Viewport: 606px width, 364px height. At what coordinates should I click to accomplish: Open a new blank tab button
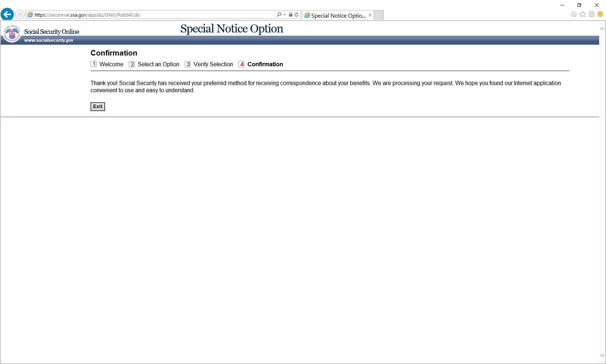[379, 15]
